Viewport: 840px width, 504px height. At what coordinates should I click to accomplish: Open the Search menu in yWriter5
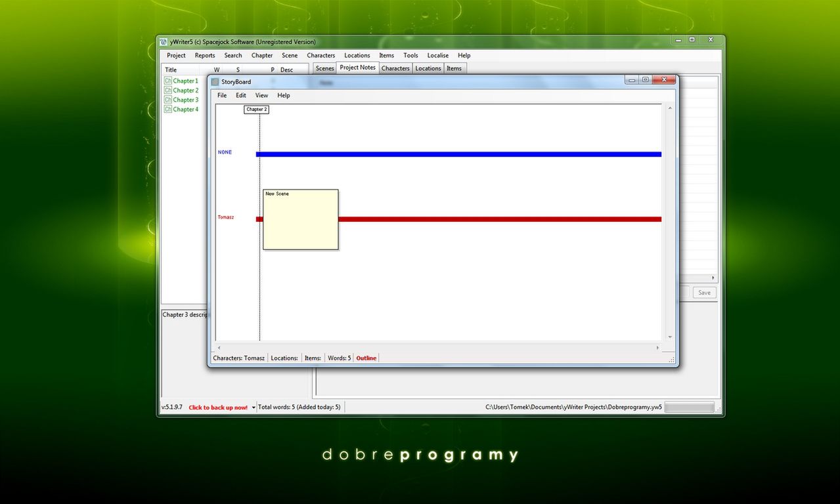[x=233, y=55]
